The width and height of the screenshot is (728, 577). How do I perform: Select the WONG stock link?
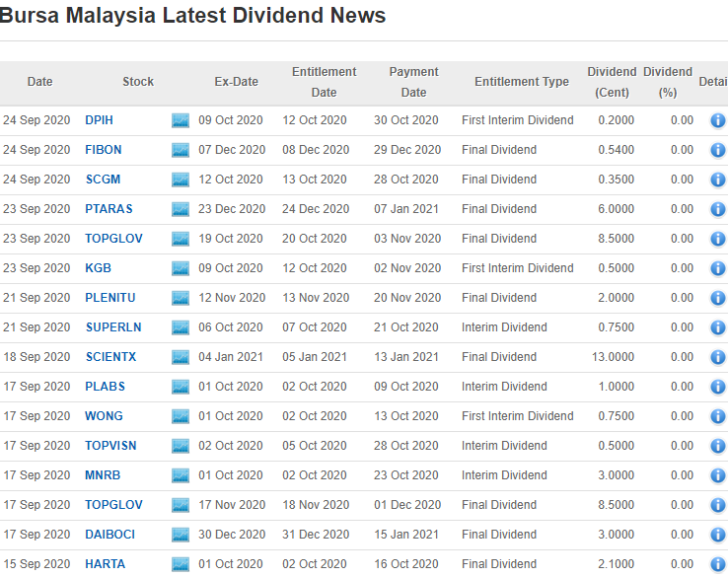(104, 416)
